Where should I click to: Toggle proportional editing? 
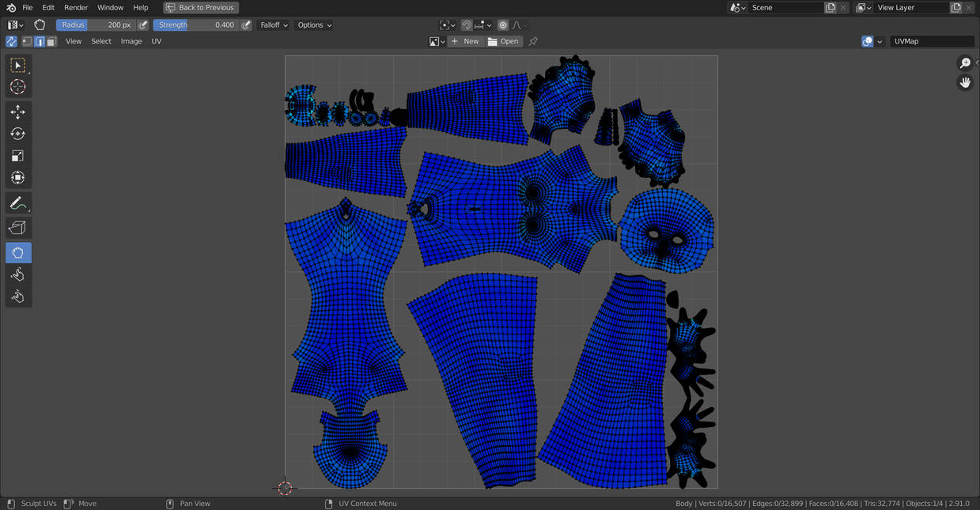tap(503, 25)
